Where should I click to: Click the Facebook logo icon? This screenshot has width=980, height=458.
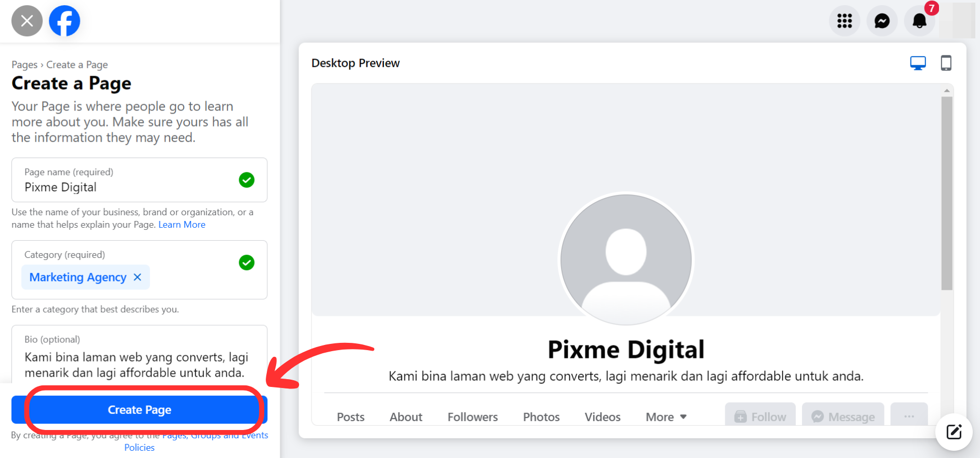tap(64, 21)
